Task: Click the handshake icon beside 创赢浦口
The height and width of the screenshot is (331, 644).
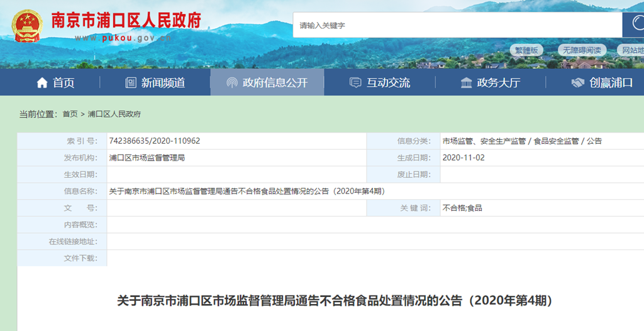Action: tap(578, 83)
